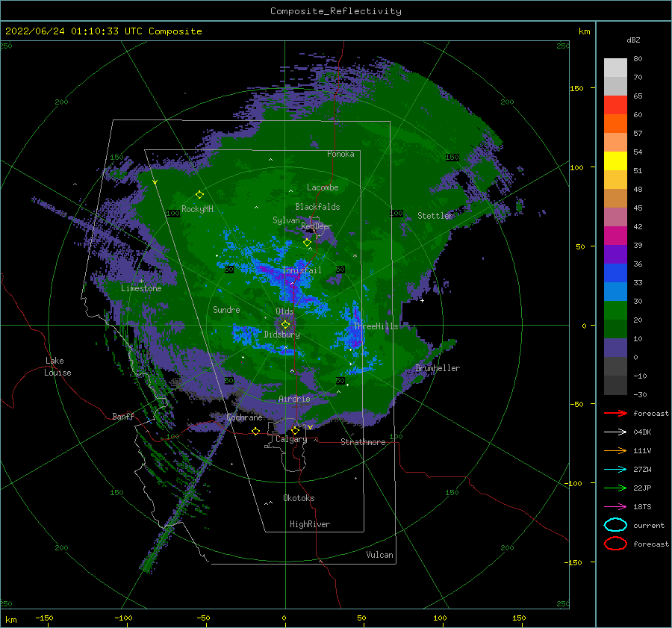Click the red 'forecast' ellipse icon
Viewport: 672px width, 628px height.
tap(615, 544)
